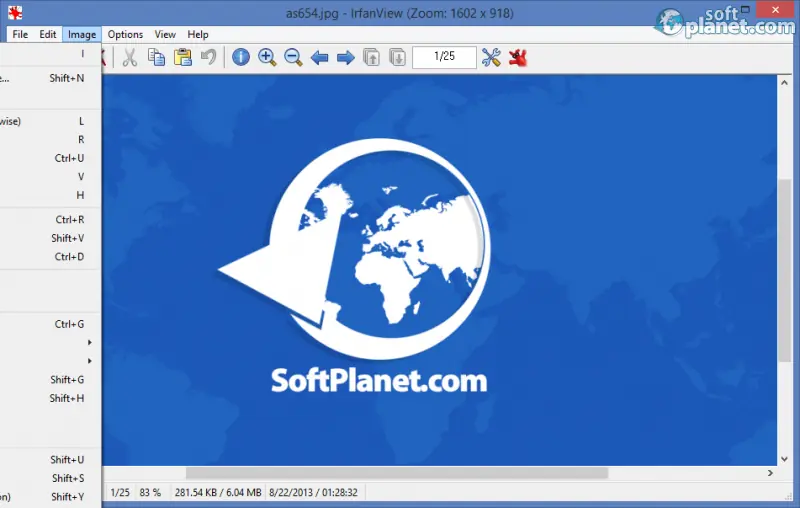This screenshot has width=800, height=508.
Task: Go to next image with right blue arrow
Action: pos(346,58)
